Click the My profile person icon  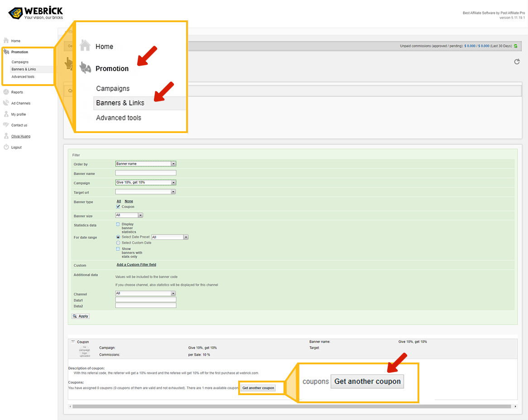click(6, 114)
